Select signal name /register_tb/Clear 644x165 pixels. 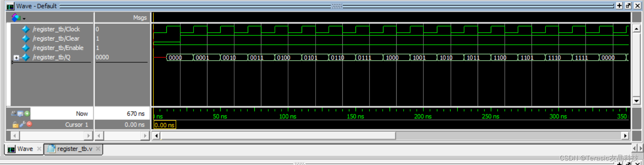click(x=56, y=38)
